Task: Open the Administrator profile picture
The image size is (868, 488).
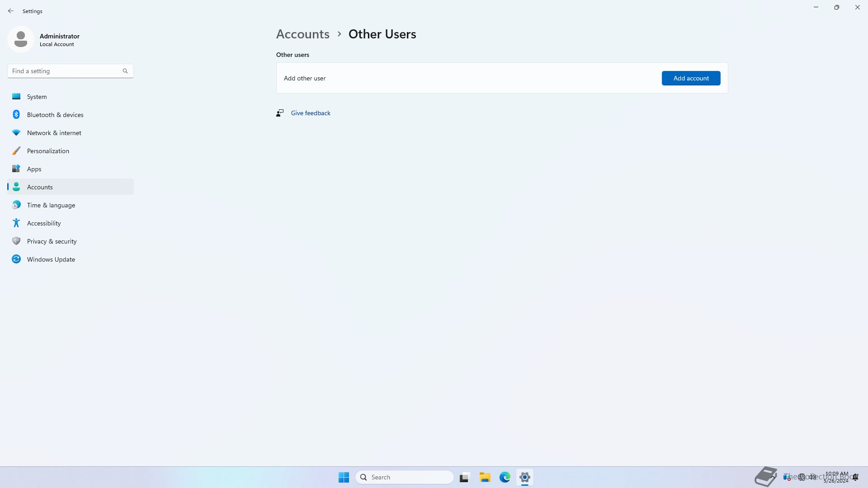Action: coord(21,40)
